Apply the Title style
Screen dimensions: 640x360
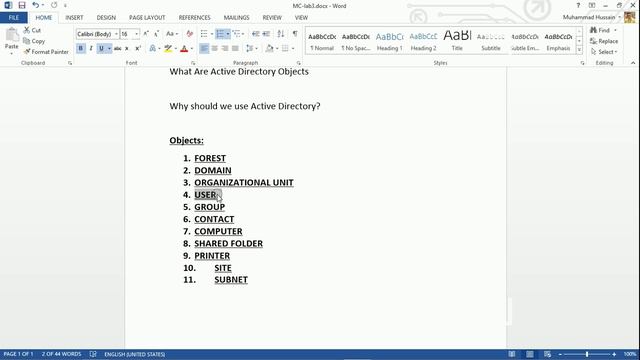457,41
